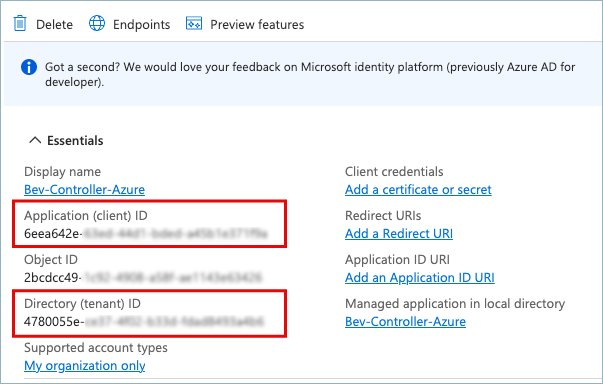603x384 pixels.
Task: Click the Redirect URIs label
Action: click(383, 216)
